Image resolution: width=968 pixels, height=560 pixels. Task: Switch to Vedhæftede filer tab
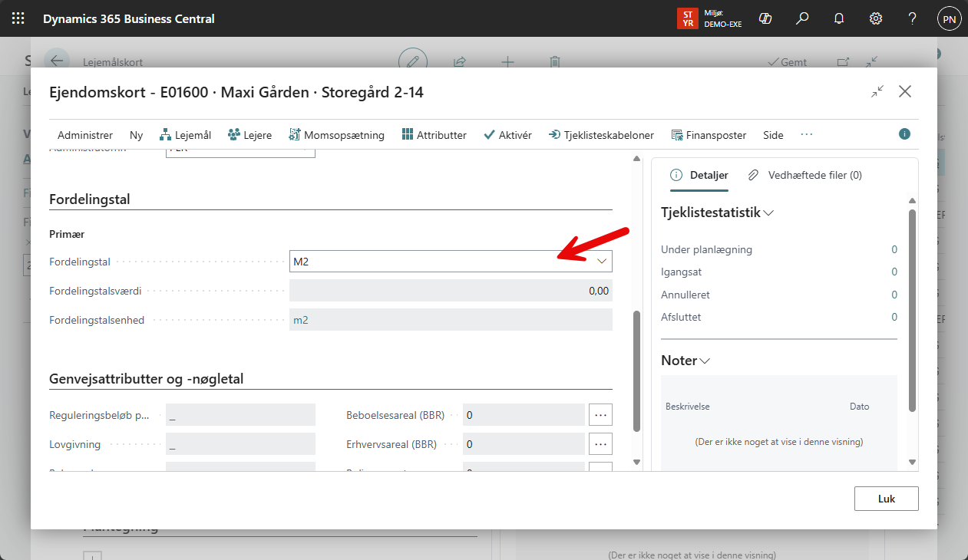pos(806,175)
